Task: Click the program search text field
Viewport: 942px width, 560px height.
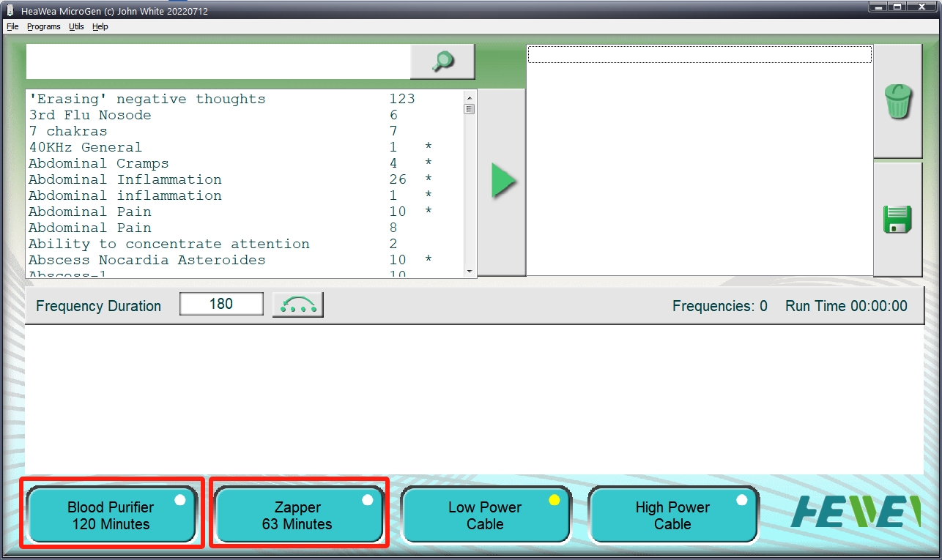Action: 218,61
